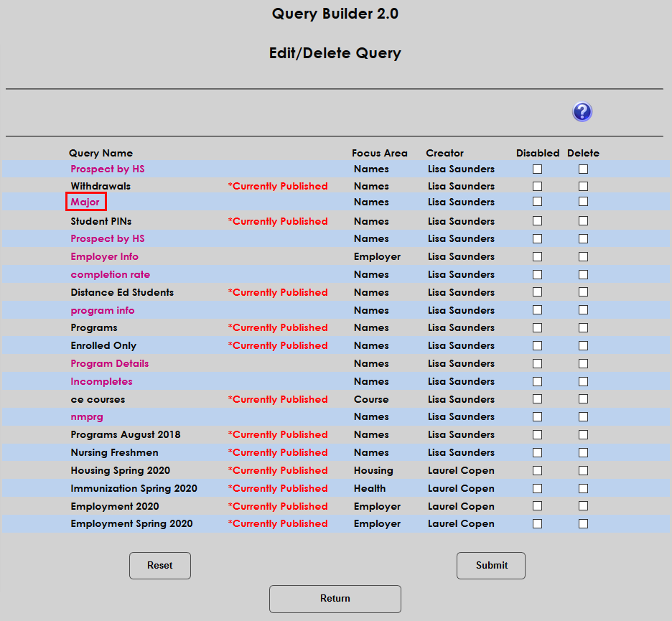
Task: Open the nmprg query
Action: (87, 416)
